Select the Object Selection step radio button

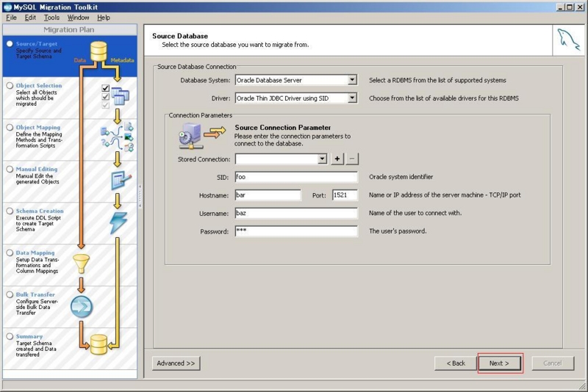point(10,86)
